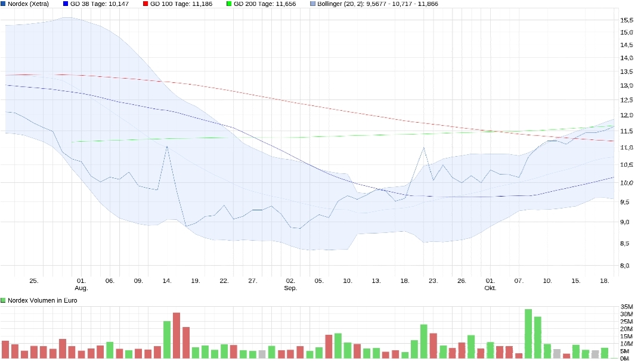Screen dimensions: 644x361
Task: Click the tallest red volume bar in August
Action: pos(177,335)
